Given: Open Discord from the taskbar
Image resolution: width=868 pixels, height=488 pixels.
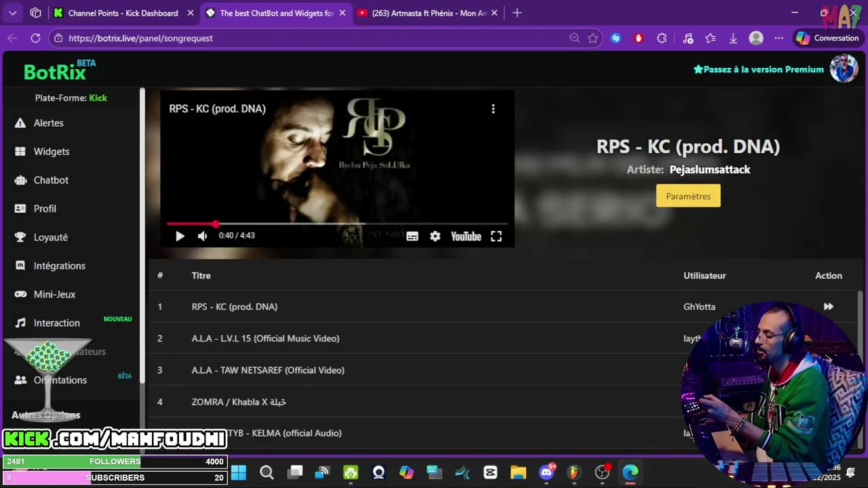Looking at the screenshot, I should 547,472.
